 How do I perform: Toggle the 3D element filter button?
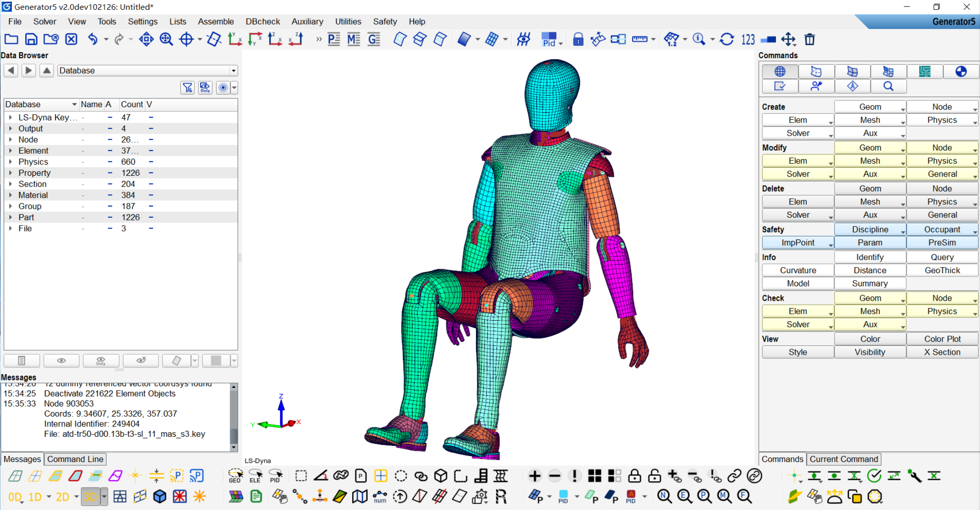[x=90, y=497]
